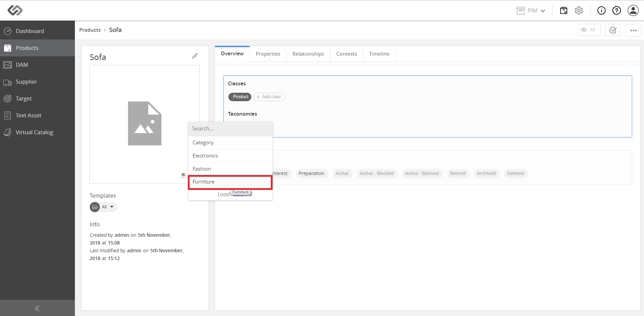Open the more options ellipsis menu

633,30
